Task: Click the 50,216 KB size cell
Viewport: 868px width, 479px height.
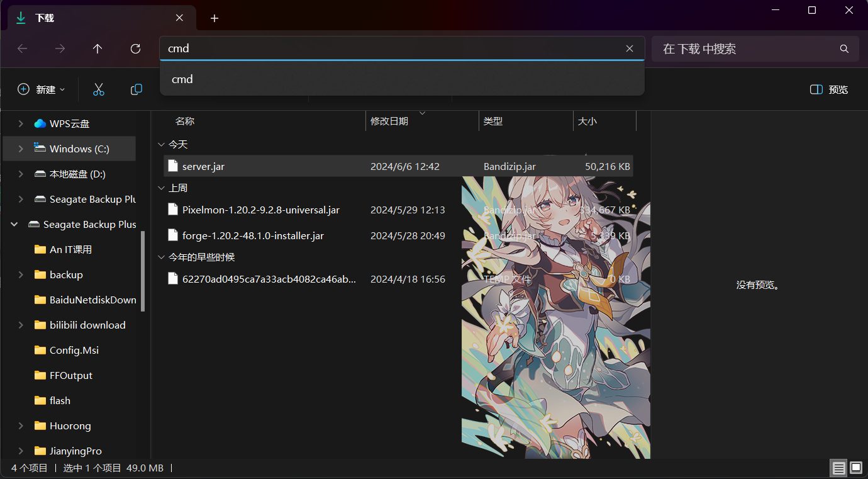Action: point(608,167)
